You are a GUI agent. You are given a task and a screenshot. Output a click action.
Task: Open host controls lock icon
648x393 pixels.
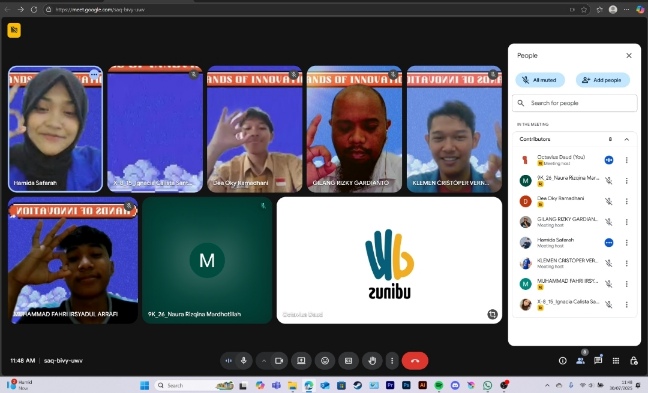(634, 361)
